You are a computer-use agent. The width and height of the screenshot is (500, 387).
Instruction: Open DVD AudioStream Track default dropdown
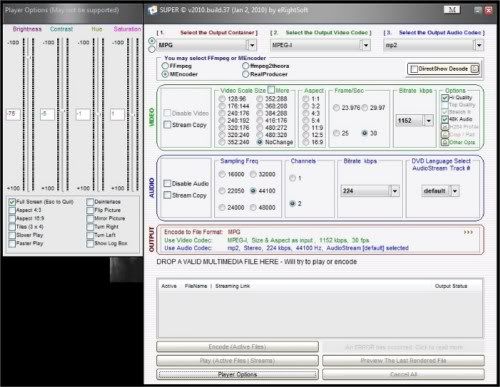click(455, 191)
